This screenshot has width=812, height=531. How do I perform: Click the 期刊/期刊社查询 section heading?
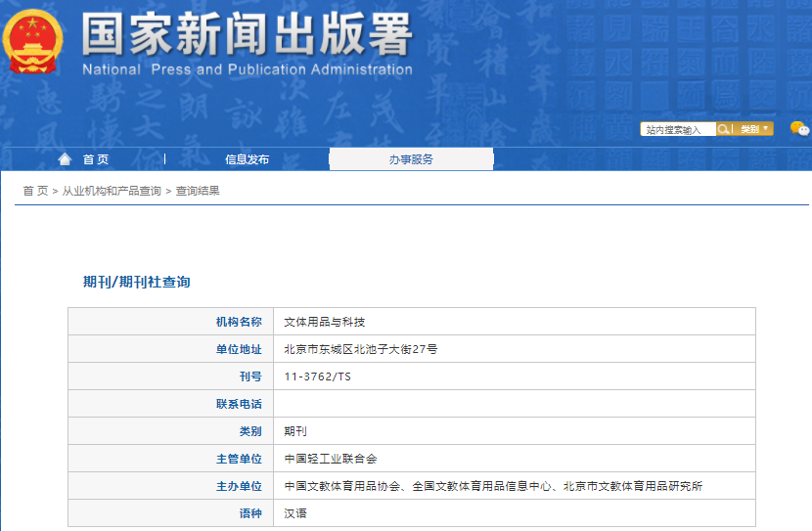tap(137, 282)
